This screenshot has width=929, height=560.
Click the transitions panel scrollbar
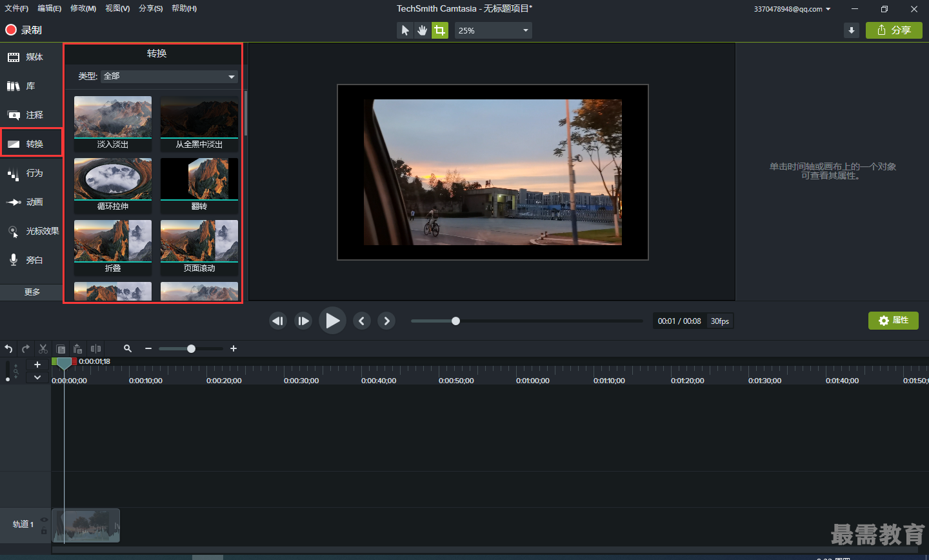245,113
